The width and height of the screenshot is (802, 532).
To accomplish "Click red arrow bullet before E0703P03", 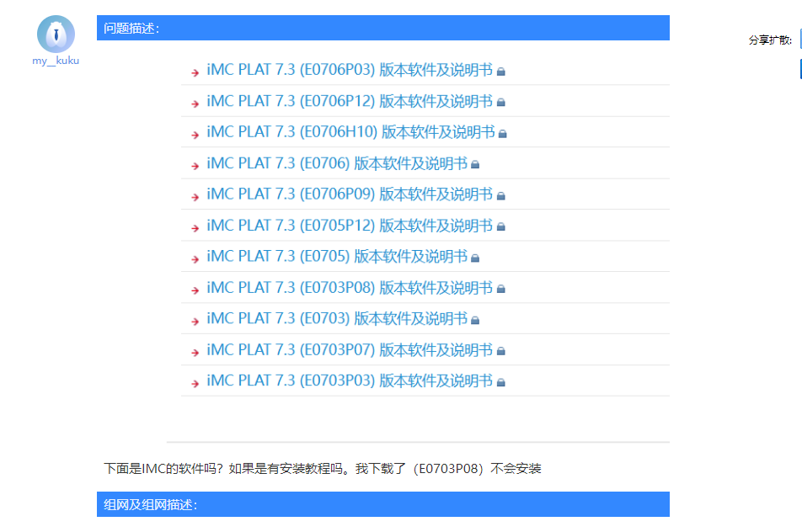I will click(x=195, y=384).
